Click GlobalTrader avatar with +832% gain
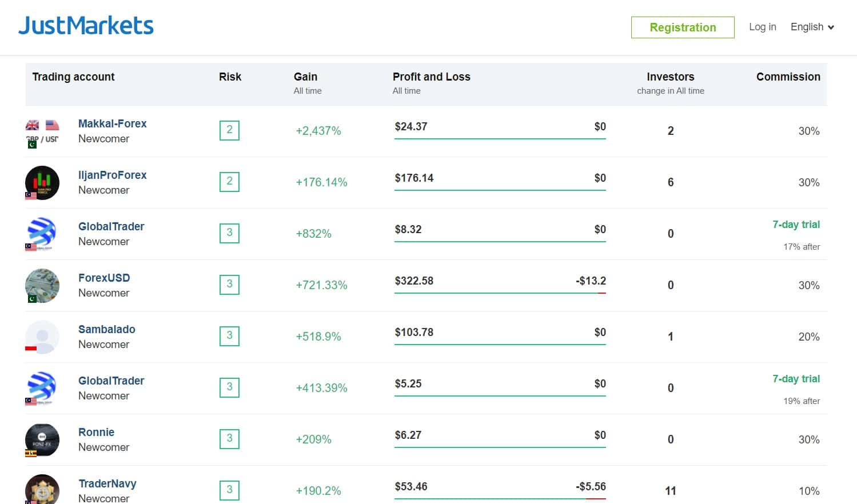 [x=42, y=234]
